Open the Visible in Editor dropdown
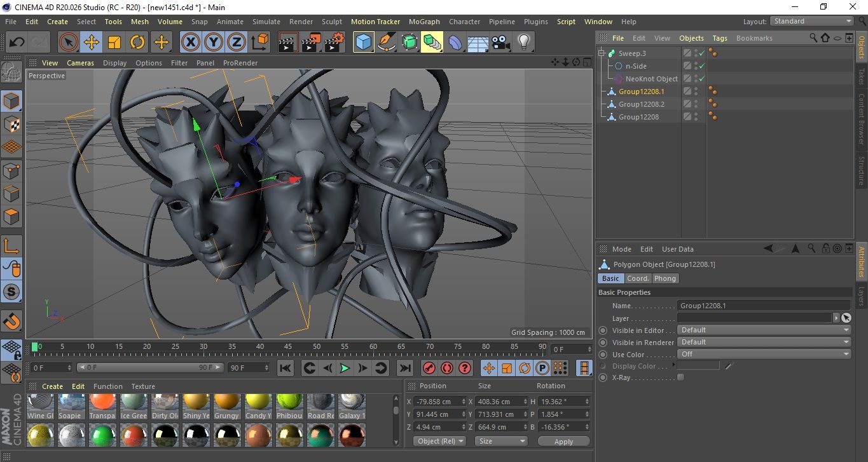The image size is (868, 462). (764, 330)
